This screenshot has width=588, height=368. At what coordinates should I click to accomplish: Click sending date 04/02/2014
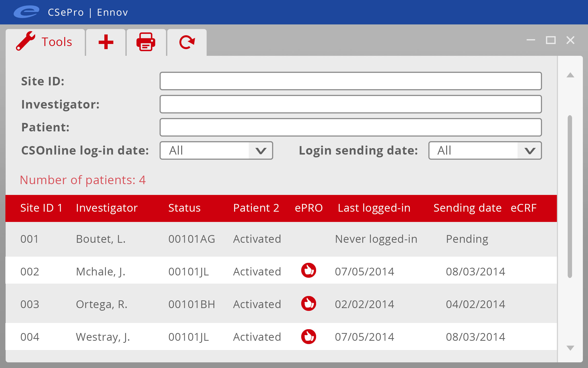(x=475, y=304)
